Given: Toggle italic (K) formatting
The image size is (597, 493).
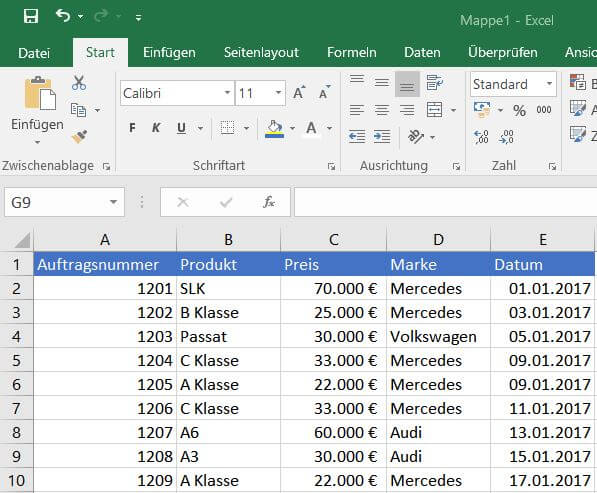Looking at the screenshot, I should coord(156,128).
